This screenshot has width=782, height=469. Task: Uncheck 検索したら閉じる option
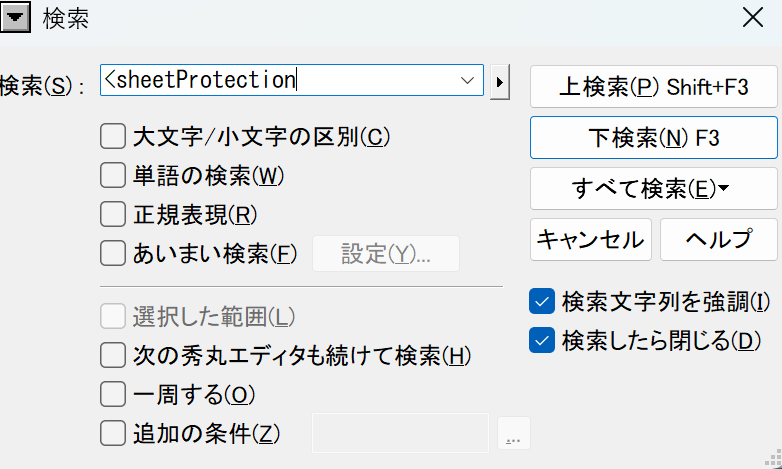coord(541,340)
